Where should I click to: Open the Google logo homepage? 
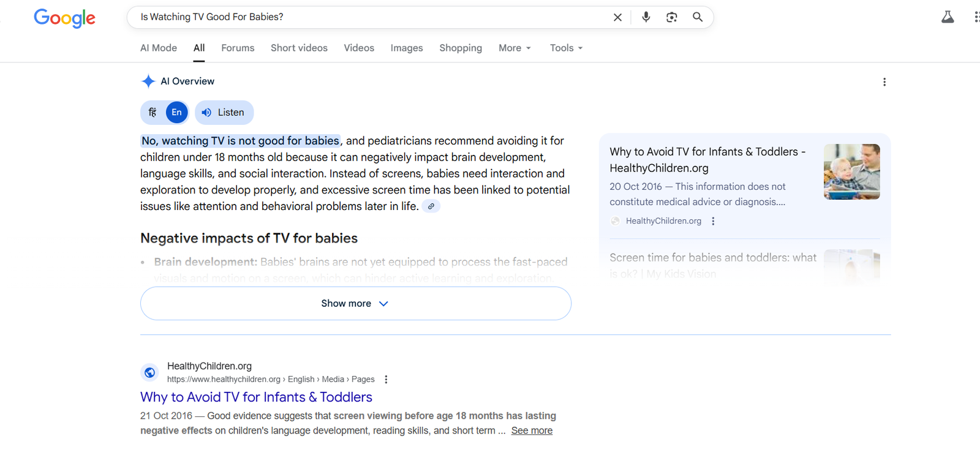point(64,18)
